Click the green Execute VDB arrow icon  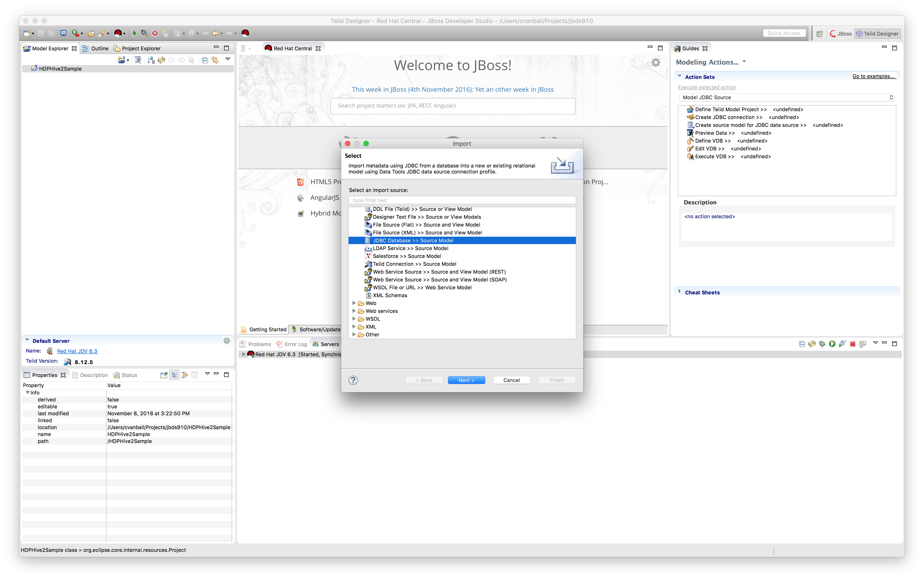click(134, 33)
